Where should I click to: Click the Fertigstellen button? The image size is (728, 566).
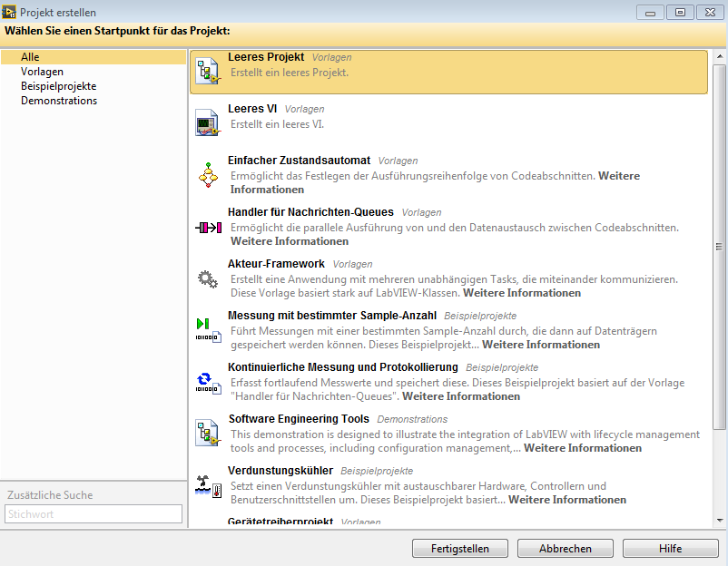click(460, 549)
